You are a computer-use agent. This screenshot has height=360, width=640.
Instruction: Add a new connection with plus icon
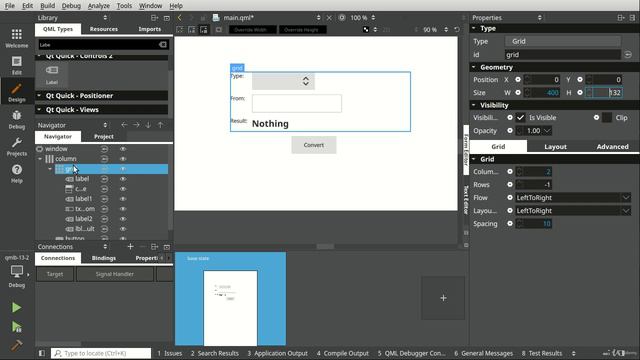130,247
